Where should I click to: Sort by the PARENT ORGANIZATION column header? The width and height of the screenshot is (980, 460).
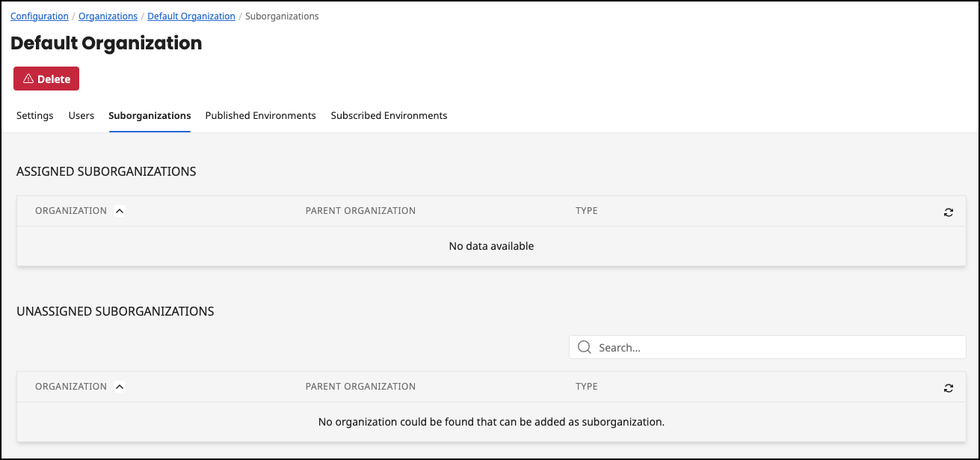pos(360,210)
